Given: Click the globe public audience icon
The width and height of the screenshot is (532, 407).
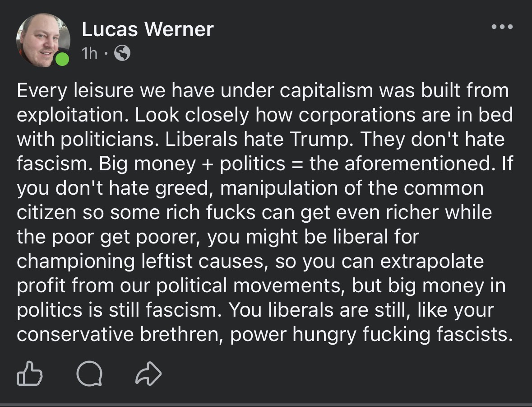Looking at the screenshot, I should click(122, 53).
